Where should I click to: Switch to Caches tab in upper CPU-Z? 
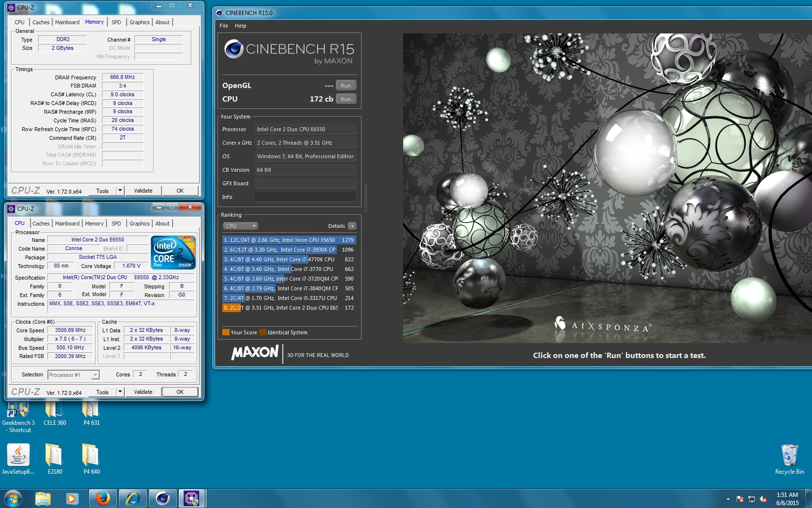coord(41,22)
